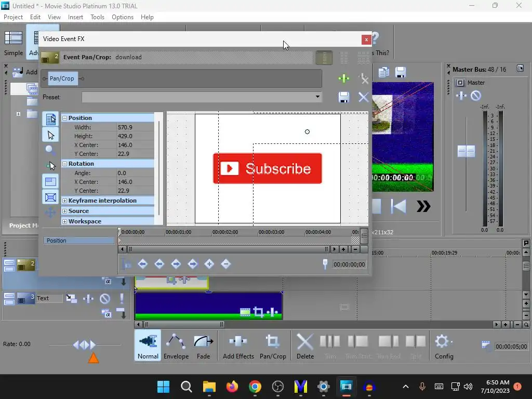This screenshot has height=399, width=532.
Task: Save snapshot in preview window
Action: (401, 72)
